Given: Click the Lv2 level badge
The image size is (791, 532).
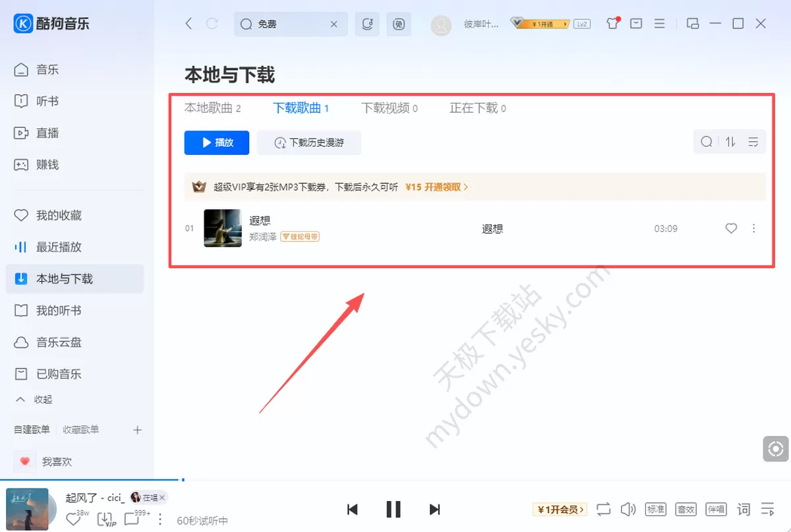Looking at the screenshot, I should tap(581, 24).
